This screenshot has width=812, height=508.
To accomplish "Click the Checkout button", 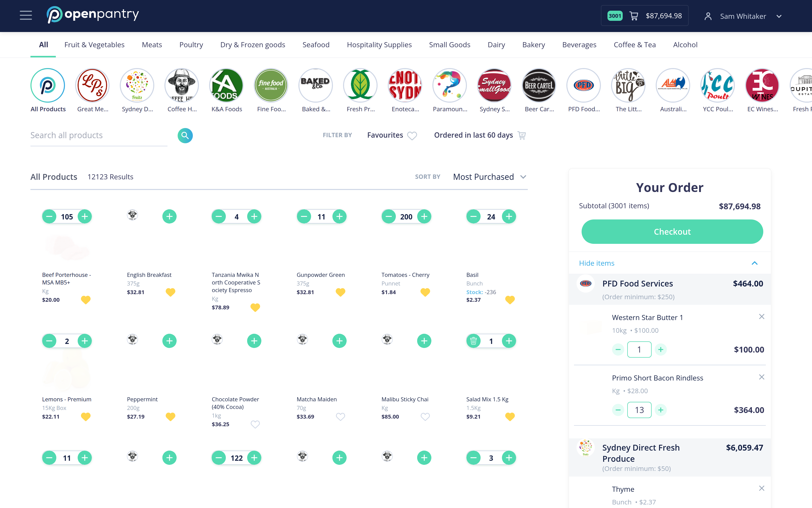I will pos(672,231).
